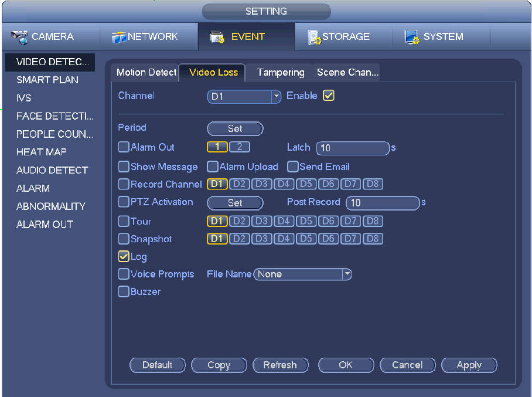This screenshot has width=532, height=397.
Task: Open SMART PLAN in the sidebar
Action: (47, 80)
